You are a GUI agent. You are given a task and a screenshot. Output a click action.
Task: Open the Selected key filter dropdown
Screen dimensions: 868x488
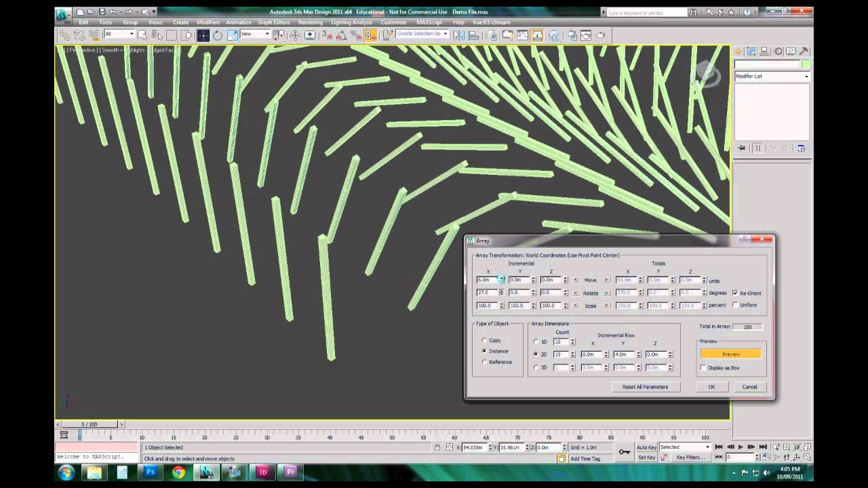[x=684, y=447]
